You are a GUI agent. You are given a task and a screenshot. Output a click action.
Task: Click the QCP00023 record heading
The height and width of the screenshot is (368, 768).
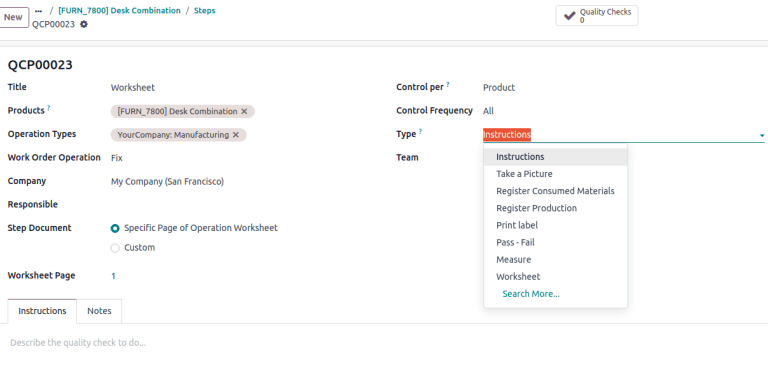click(x=40, y=65)
